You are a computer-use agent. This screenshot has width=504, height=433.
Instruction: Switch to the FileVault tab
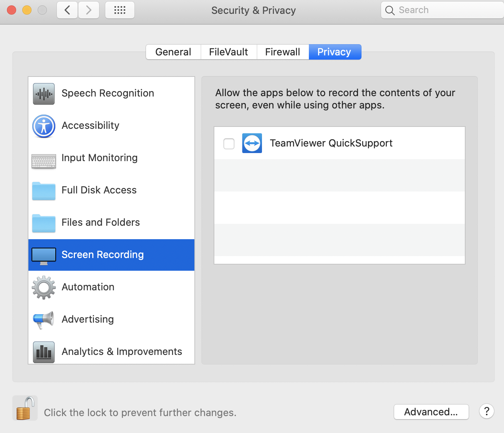click(x=229, y=52)
